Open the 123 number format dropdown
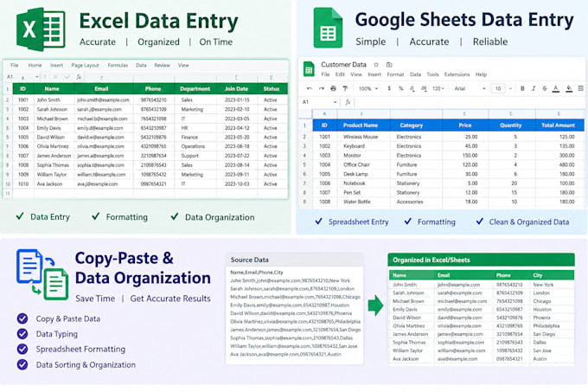 [438, 88]
